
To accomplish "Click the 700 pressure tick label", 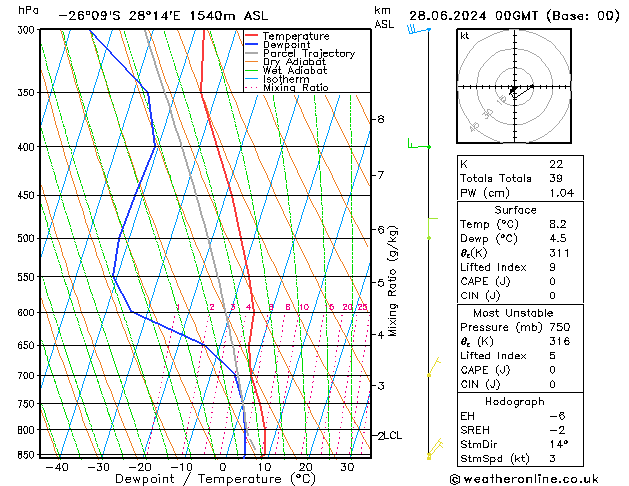I will pyautogui.click(x=28, y=375).
